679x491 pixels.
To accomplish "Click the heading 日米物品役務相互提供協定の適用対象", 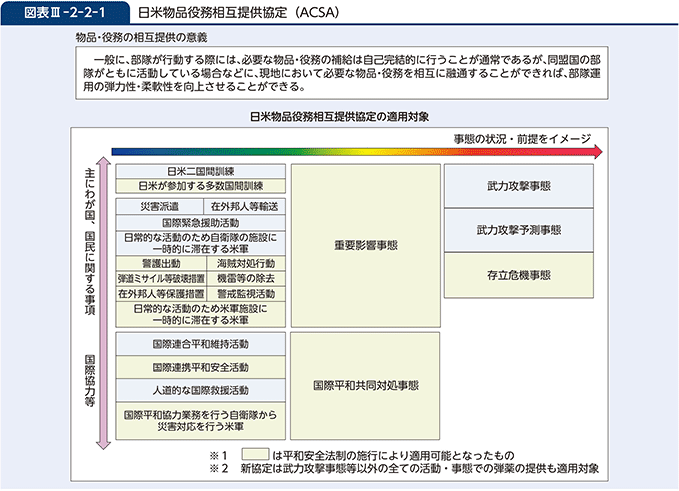I will tap(340, 116).
